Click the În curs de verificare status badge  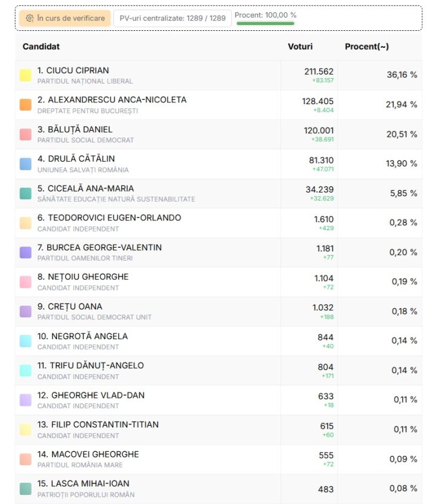(65, 18)
